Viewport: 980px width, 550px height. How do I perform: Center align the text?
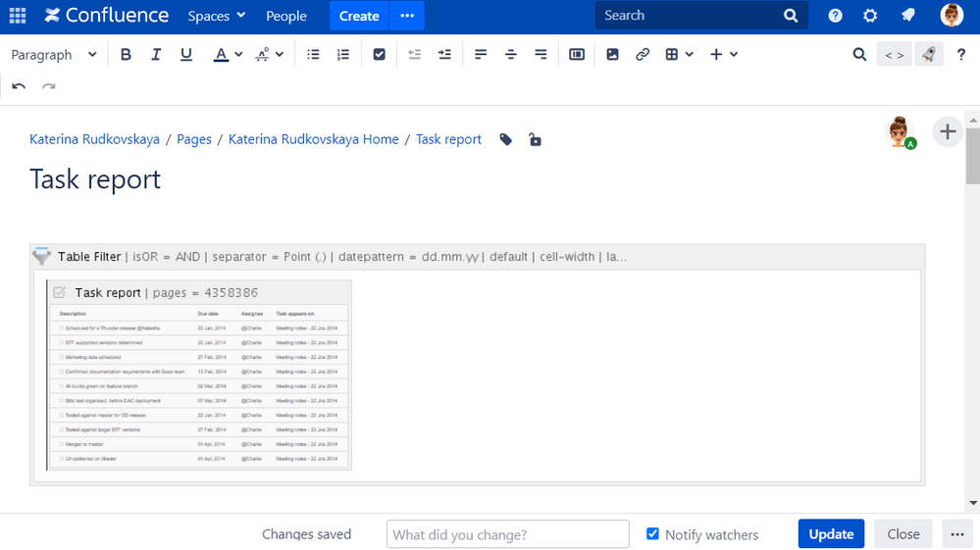coord(511,55)
